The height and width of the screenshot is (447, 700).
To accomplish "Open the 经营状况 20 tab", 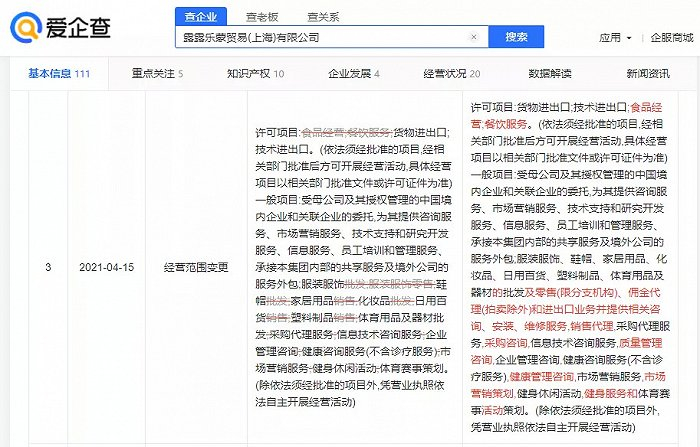I will 452,74.
